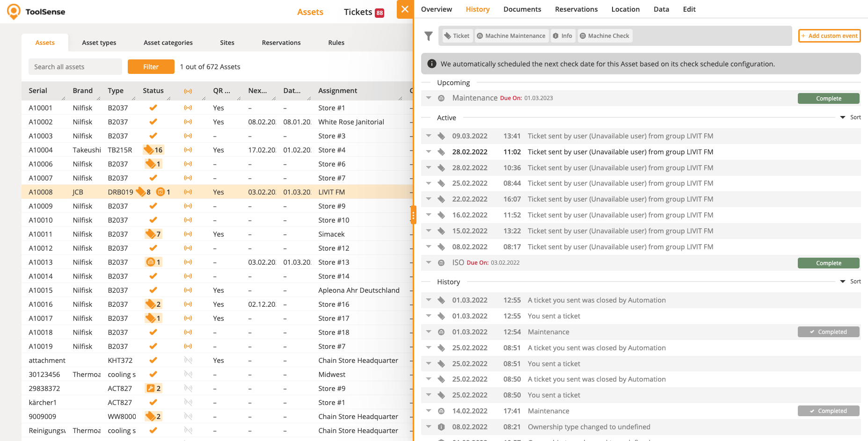Open the Asset categories tab
This screenshot has height=441, width=868.
(168, 43)
